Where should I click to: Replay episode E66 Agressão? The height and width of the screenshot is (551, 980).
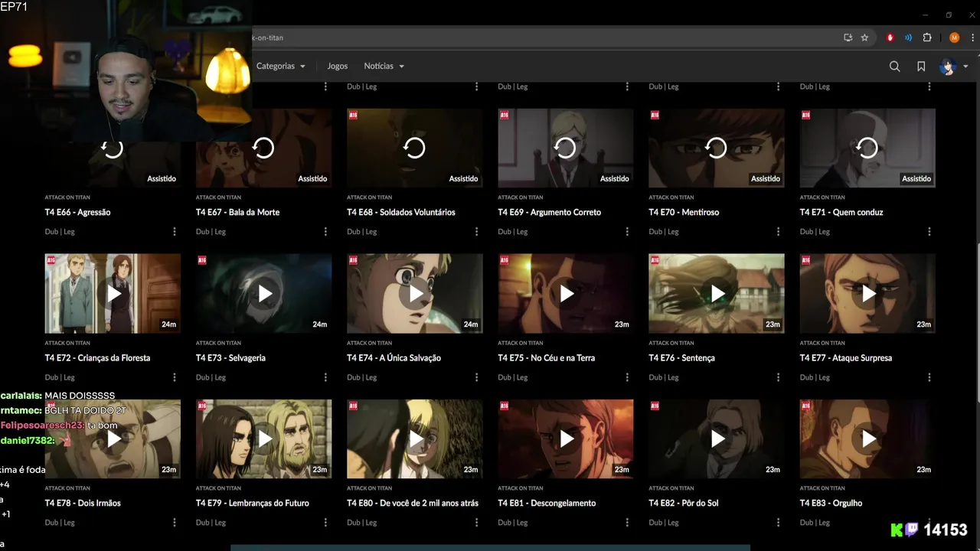coord(113,148)
